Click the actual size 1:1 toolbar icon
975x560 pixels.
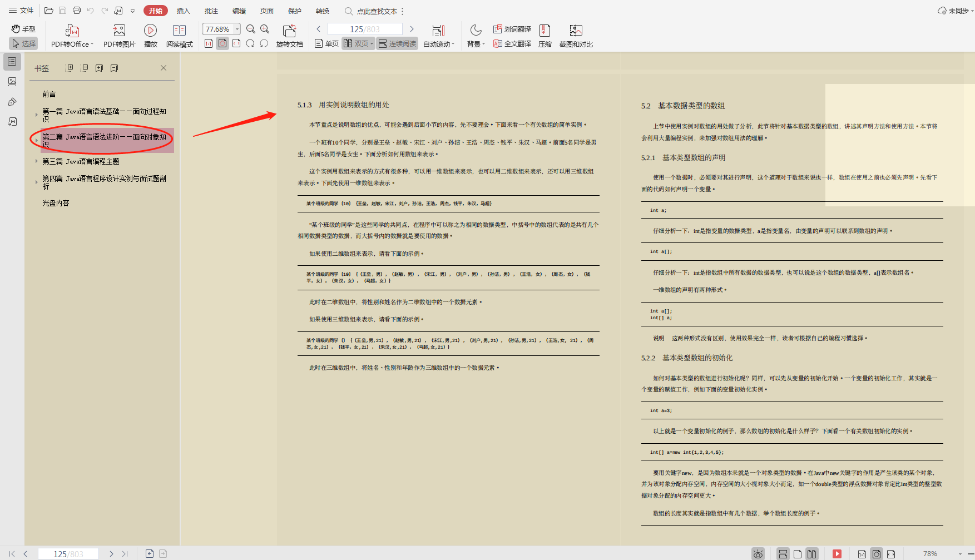coord(209,43)
